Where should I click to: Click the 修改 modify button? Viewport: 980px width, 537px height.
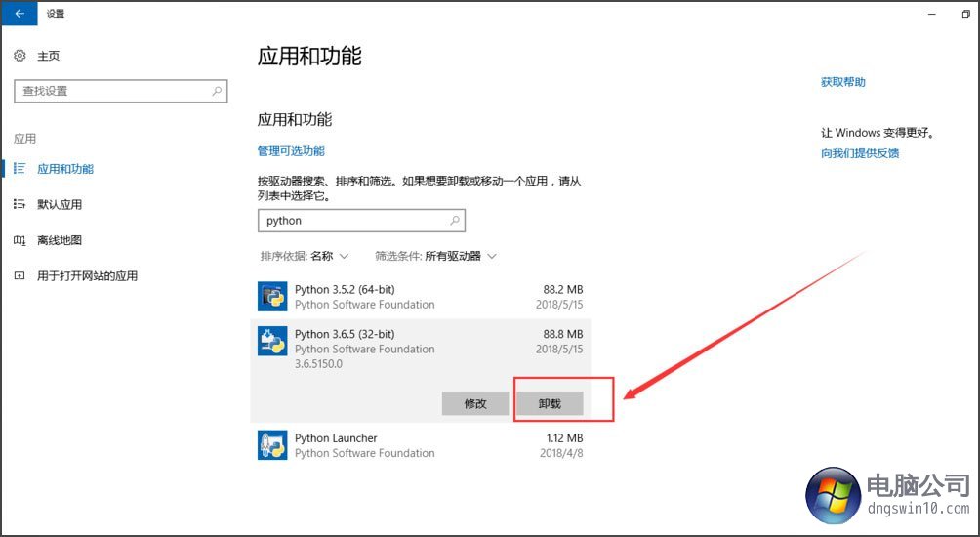tap(475, 404)
